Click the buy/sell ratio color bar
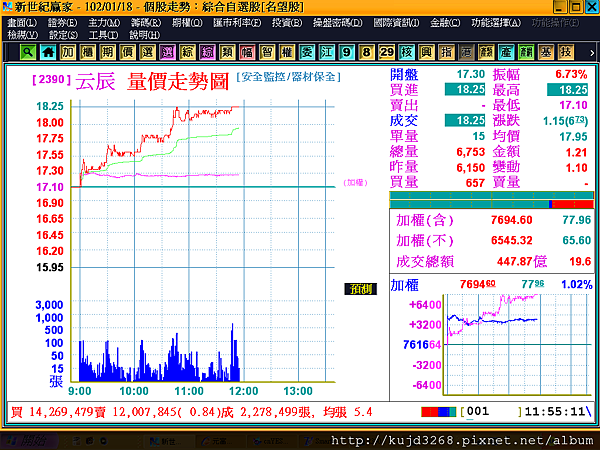Image resolution: width=600 pixels, height=450 pixels. (492, 200)
